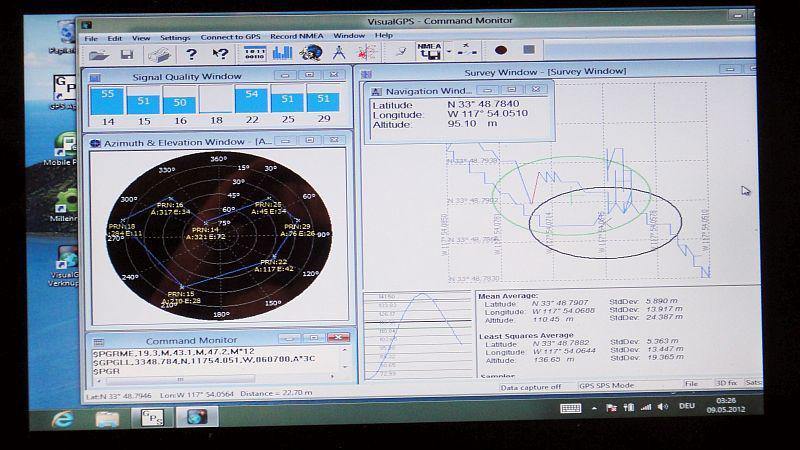Switch to the VisualGPS globe taskbar button

coord(197,416)
